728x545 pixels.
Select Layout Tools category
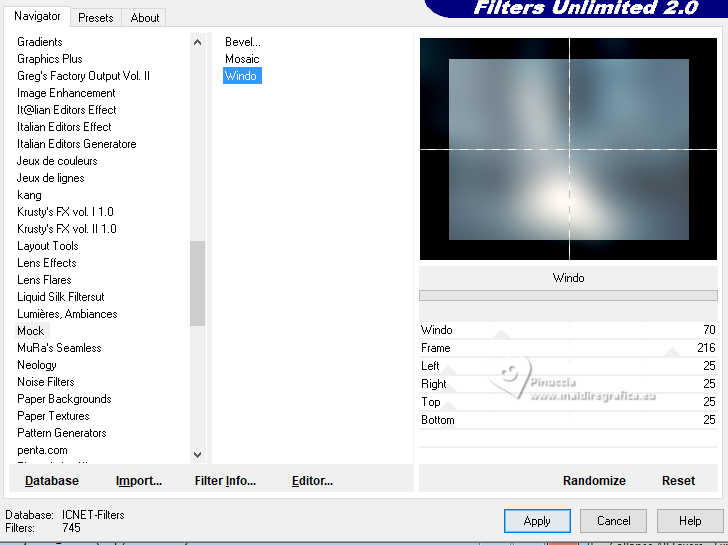(47, 246)
